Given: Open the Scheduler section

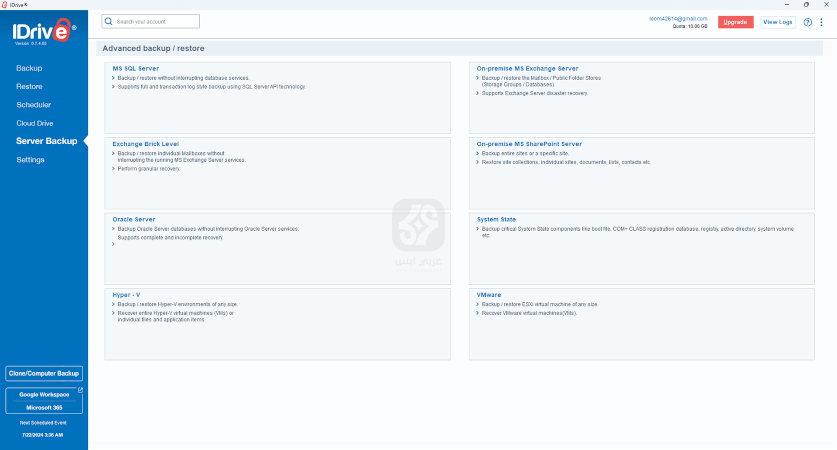Looking at the screenshot, I should 33,105.
